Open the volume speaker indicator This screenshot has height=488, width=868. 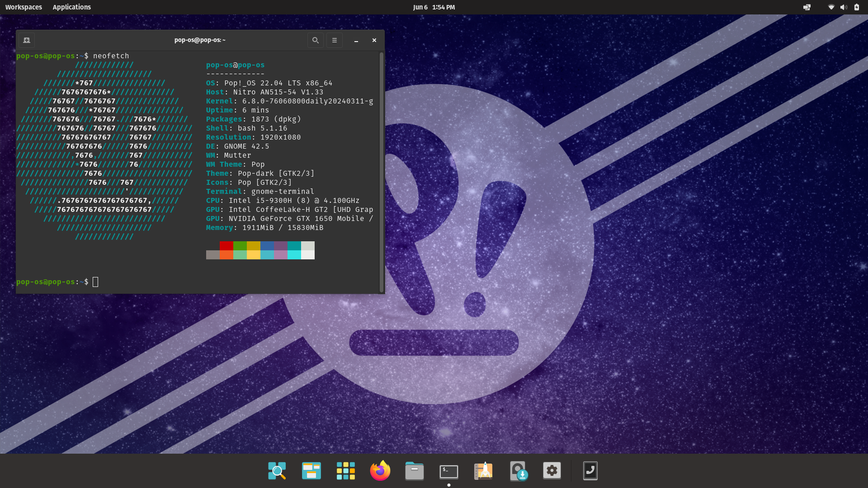click(x=844, y=7)
